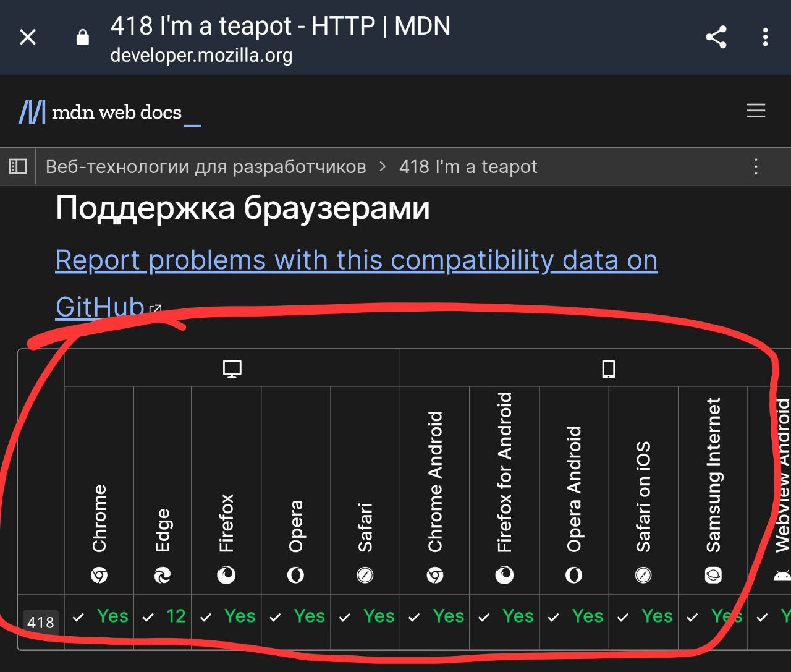Select the mobile platform icon in table header
The height and width of the screenshot is (672, 791).
[609, 369]
